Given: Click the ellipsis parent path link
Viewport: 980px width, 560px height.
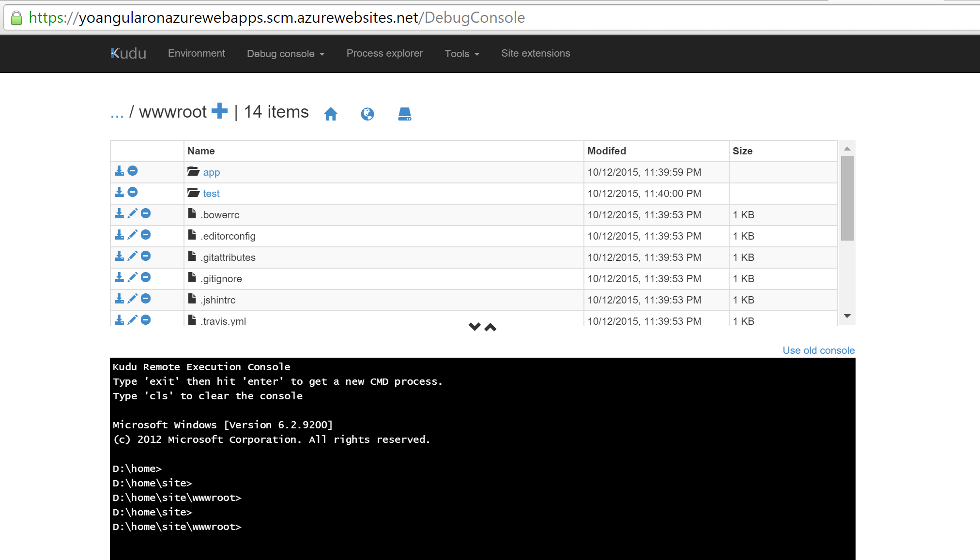Looking at the screenshot, I should [117, 113].
